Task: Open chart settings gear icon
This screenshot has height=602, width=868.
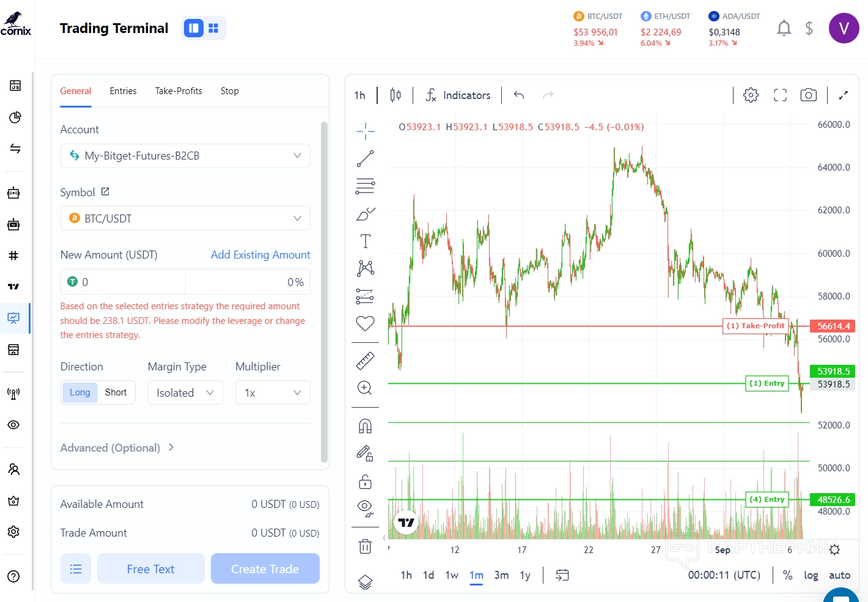Action: coord(751,95)
